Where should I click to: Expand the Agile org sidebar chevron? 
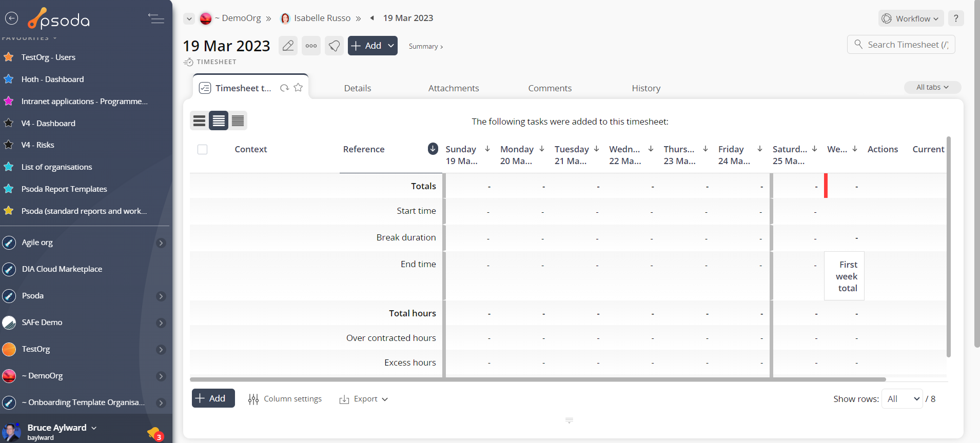tap(161, 243)
